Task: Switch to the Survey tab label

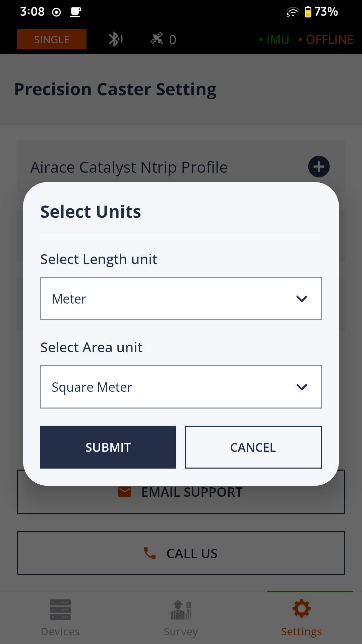Action: pos(181,632)
